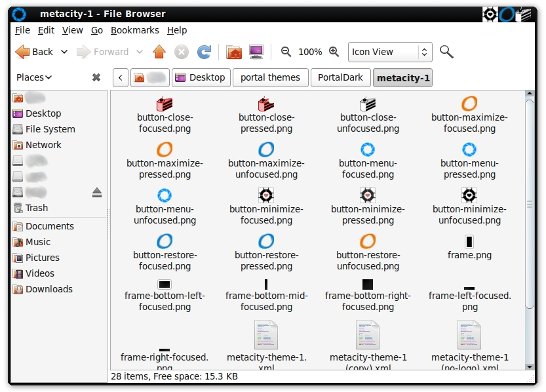Select button-minimize-focused.png file icon
The width and height of the screenshot is (546, 392).
[266, 195]
